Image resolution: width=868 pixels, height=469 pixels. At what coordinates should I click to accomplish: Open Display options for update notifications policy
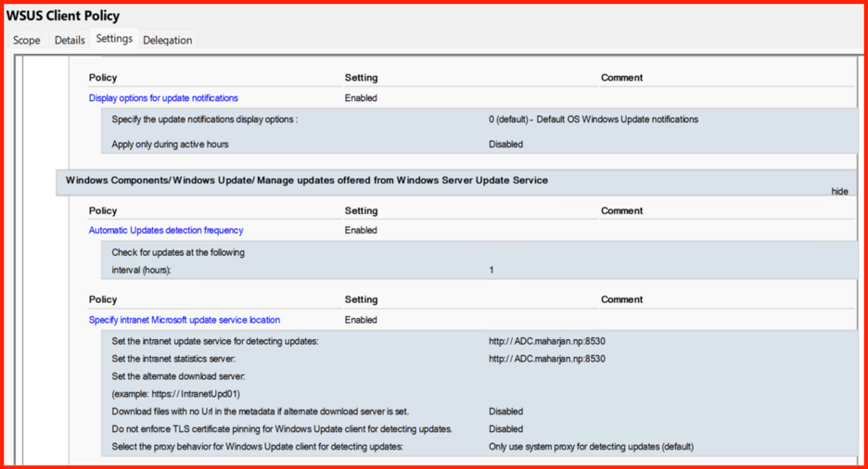[x=163, y=98]
